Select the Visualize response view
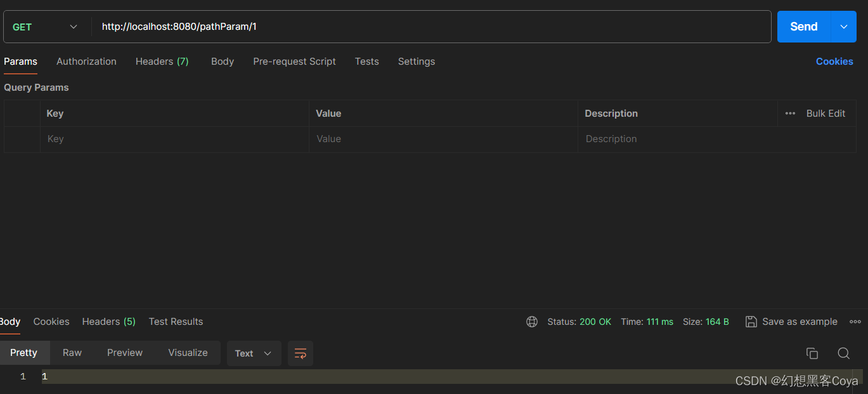This screenshot has height=394, width=868. (188, 353)
